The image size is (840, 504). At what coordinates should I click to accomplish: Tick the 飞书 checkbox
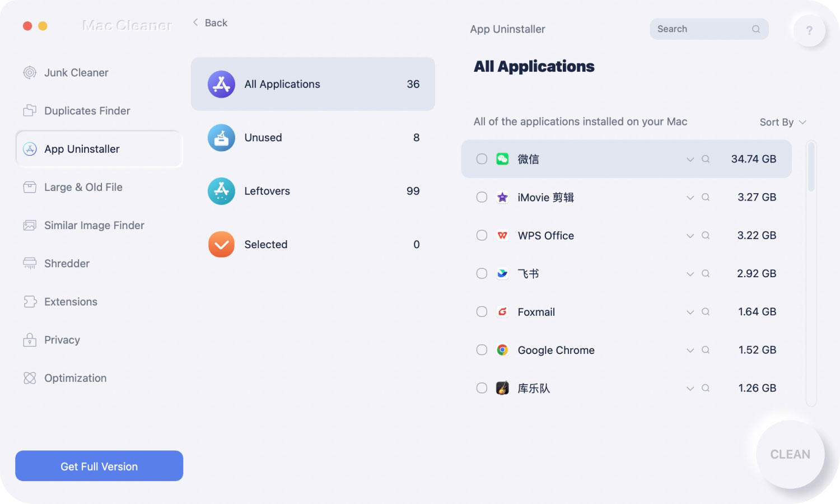point(482,273)
